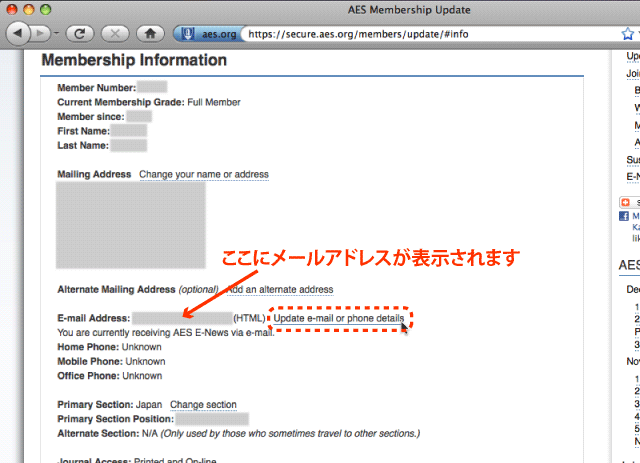Bookmark the page with the star icon

[628, 34]
